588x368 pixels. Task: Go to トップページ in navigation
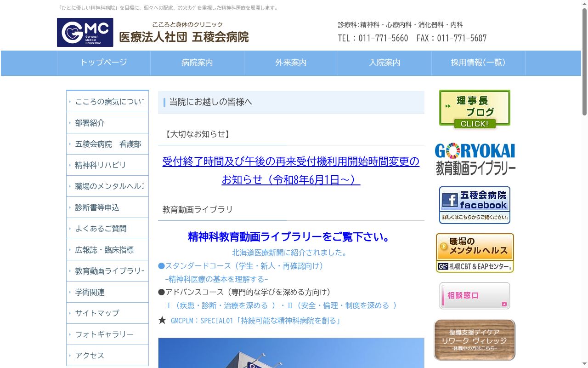tap(104, 63)
